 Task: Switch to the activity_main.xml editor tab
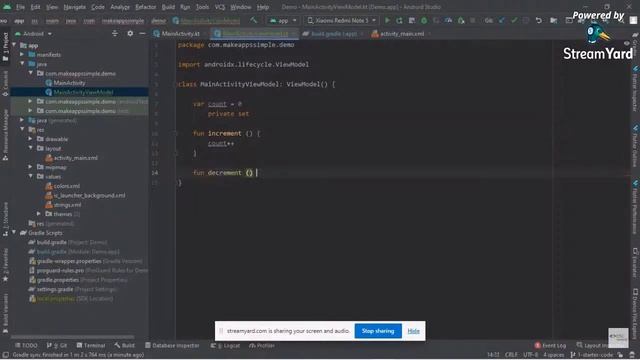[x=401, y=33]
